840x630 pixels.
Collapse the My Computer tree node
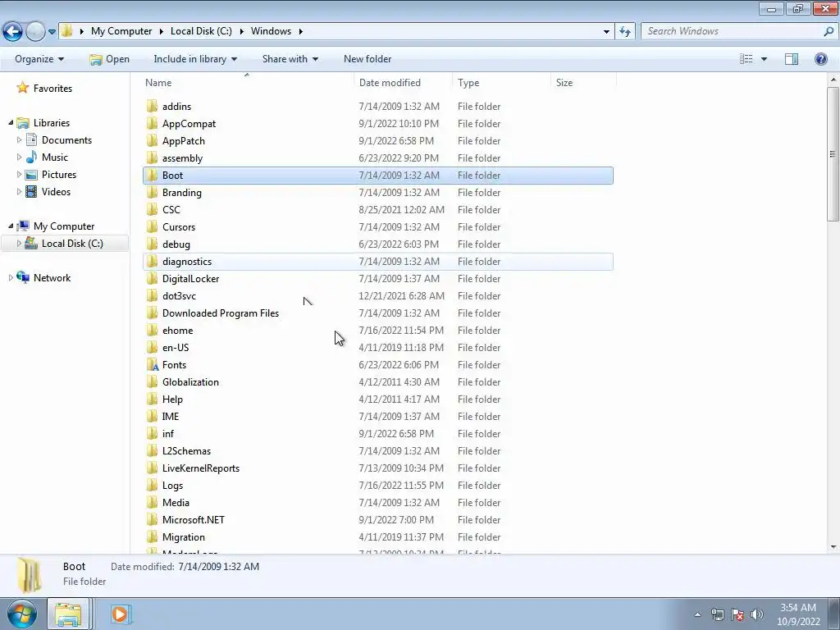tap(11, 226)
